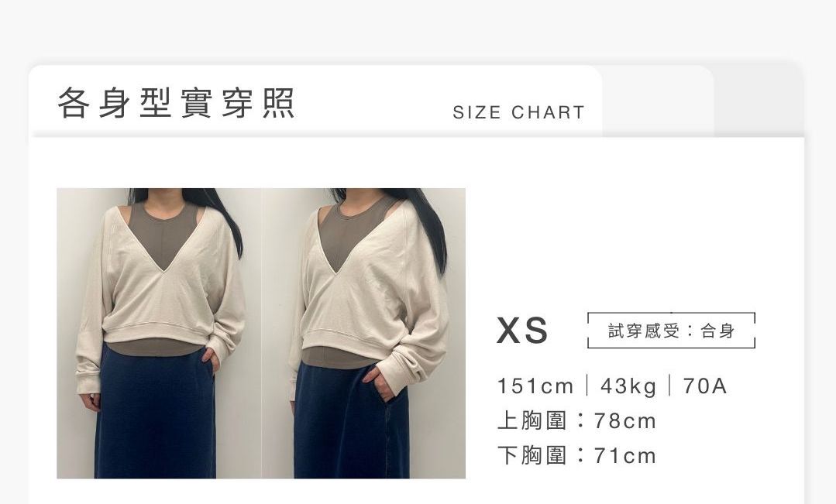Click the 上胸圍：78cm measurement
Screen dimensions: 836x504
[x=576, y=421]
